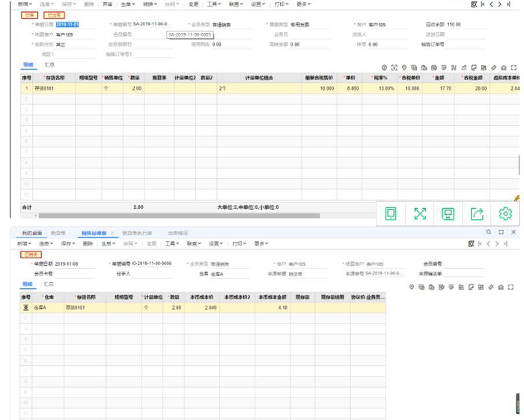
Task: Click 联查 in lower outbound form toolbar
Action: [194, 243]
